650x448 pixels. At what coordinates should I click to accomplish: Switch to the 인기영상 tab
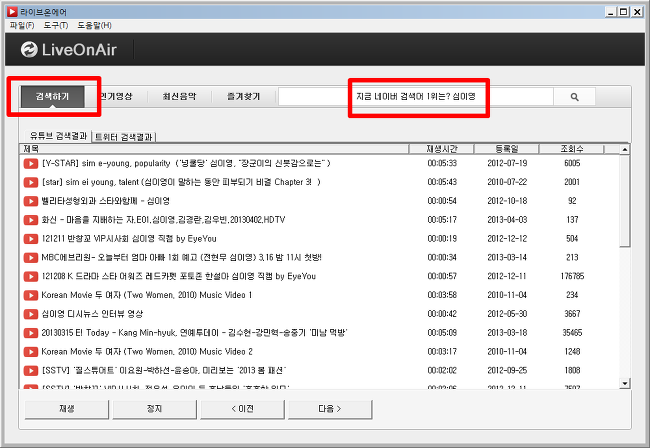[x=116, y=97]
